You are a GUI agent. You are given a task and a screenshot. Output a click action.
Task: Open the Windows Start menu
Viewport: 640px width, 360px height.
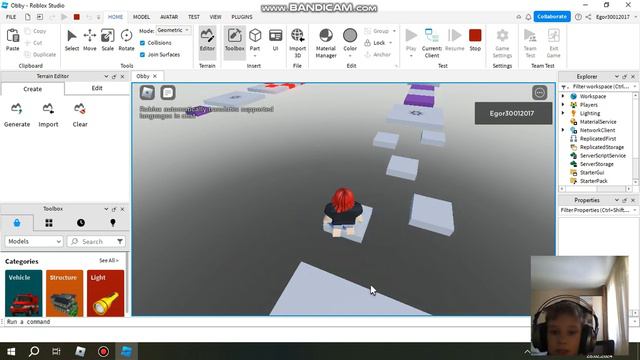coord(11,351)
